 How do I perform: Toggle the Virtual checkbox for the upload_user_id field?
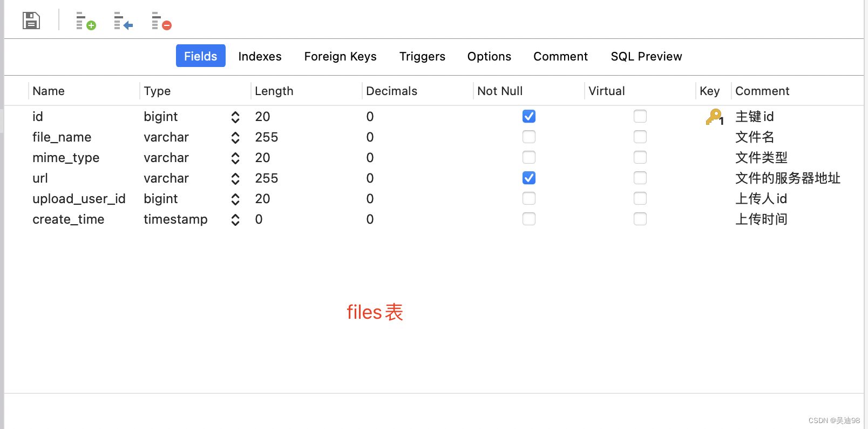click(640, 198)
